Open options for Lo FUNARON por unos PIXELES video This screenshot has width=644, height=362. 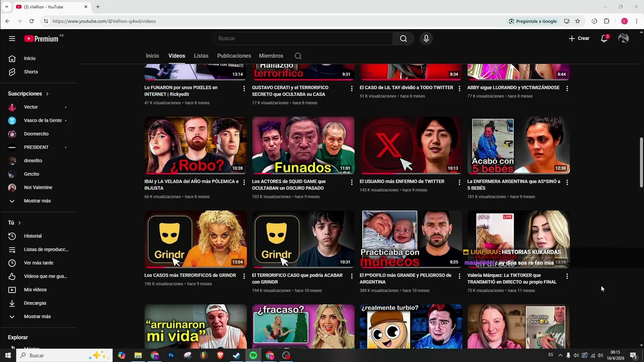(244, 88)
